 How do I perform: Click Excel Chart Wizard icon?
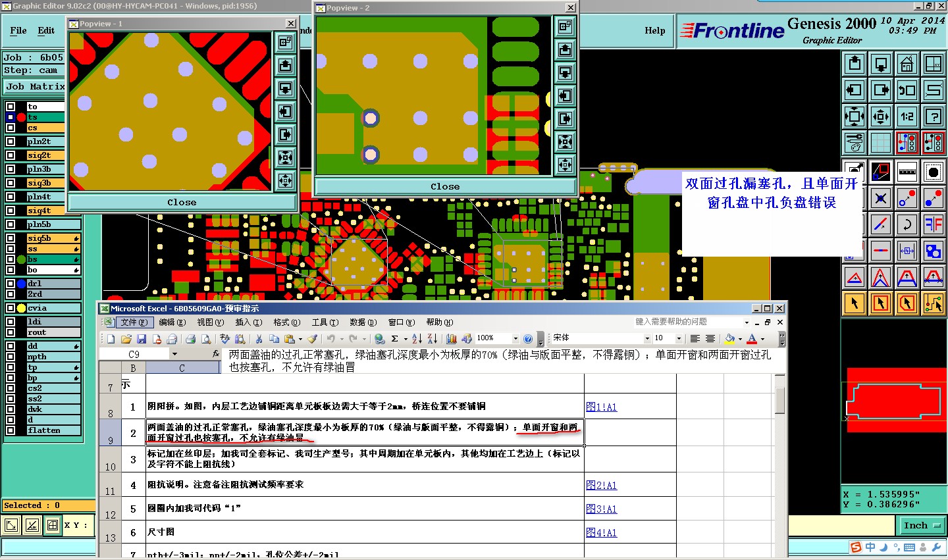pyautogui.click(x=452, y=339)
